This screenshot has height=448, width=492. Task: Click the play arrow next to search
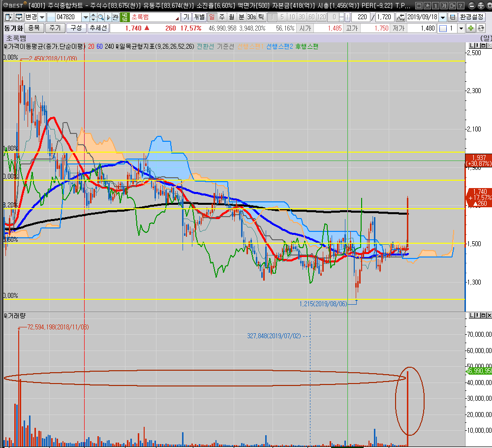[109, 17]
